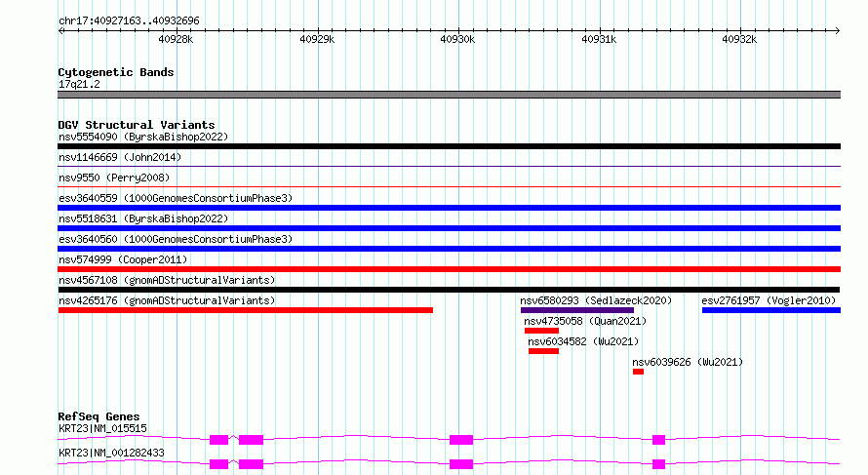Click the chr17:40927163..40932696 region label
The width and height of the screenshot is (868, 475).
tap(129, 21)
